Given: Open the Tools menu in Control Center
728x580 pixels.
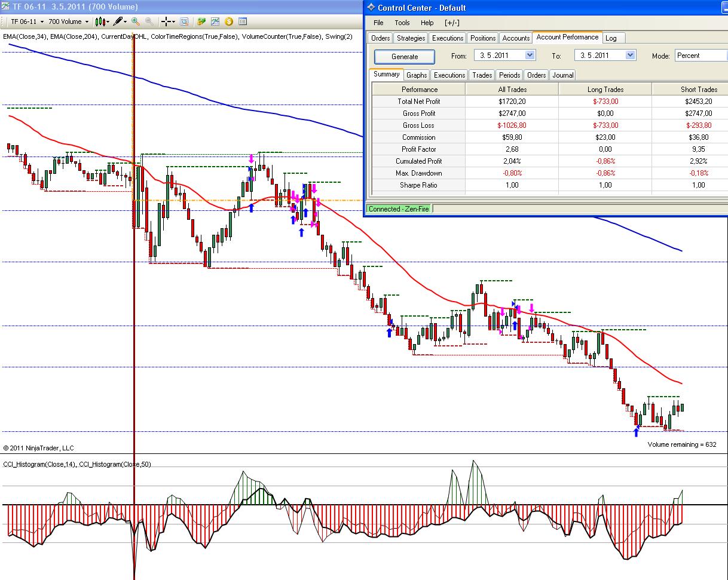Looking at the screenshot, I should (402, 23).
